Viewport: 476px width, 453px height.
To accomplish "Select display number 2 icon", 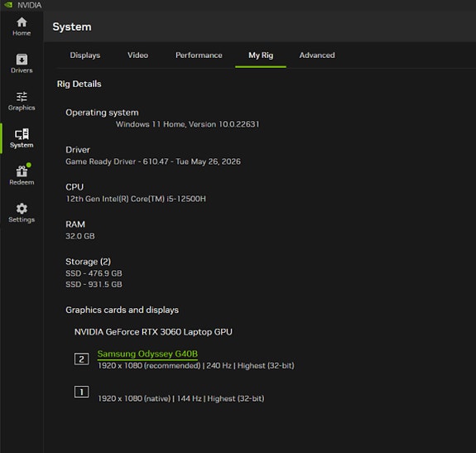I will pyautogui.click(x=82, y=359).
